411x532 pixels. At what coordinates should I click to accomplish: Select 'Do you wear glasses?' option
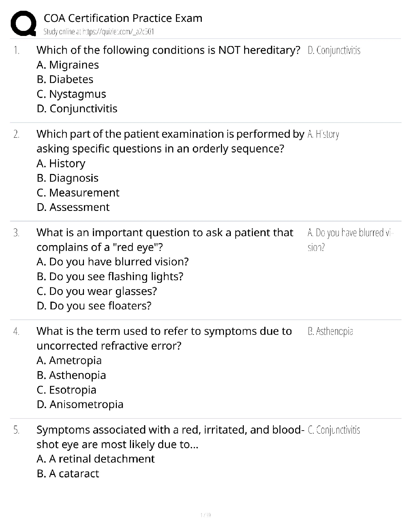(97, 291)
